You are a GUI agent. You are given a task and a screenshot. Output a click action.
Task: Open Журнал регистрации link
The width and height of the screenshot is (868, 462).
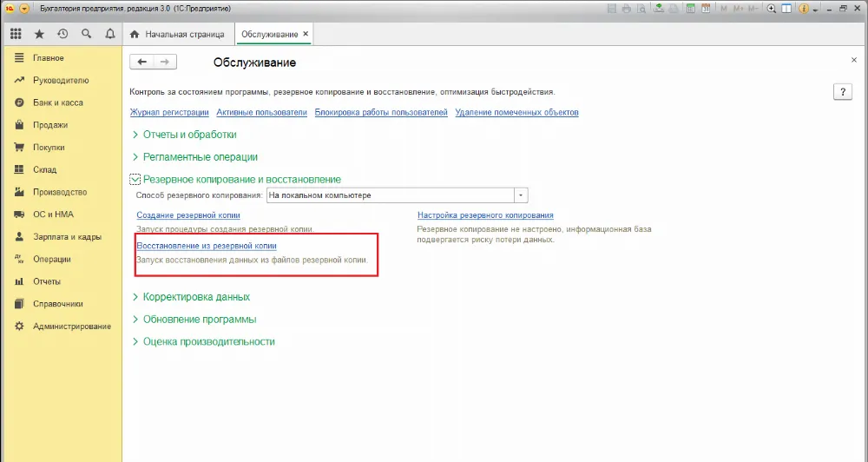(x=169, y=112)
